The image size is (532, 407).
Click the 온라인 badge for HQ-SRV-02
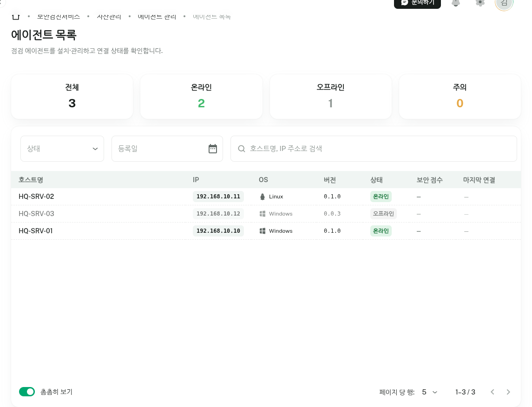pos(381,197)
